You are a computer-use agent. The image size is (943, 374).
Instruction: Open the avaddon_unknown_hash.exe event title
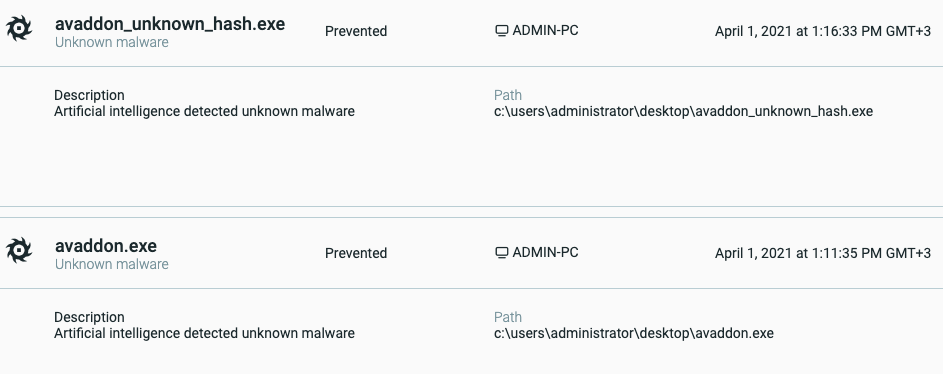click(170, 24)
